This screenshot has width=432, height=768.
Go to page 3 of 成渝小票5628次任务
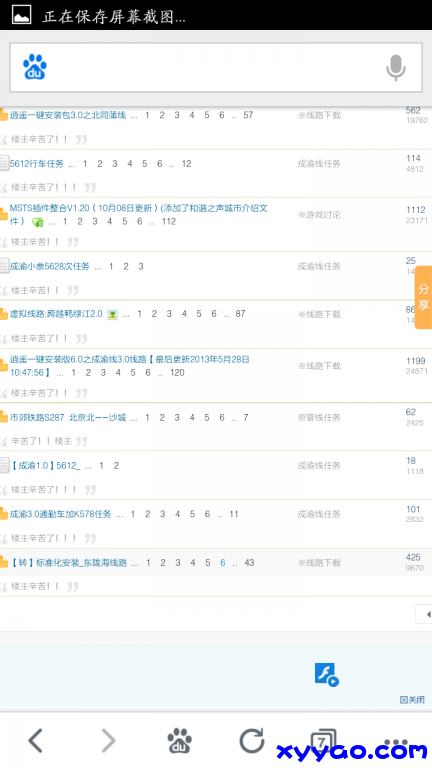click(141, 266)
